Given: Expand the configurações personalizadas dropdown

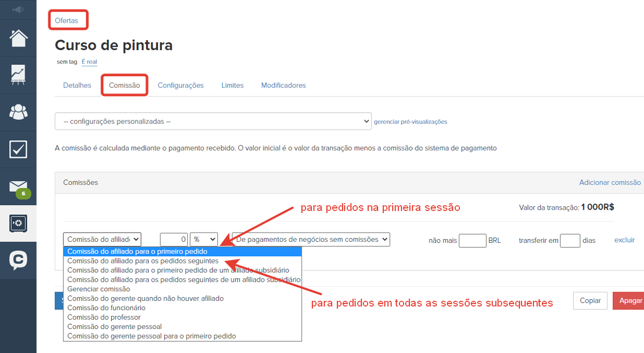Looking at the screenshot, I should coord(213,121).
